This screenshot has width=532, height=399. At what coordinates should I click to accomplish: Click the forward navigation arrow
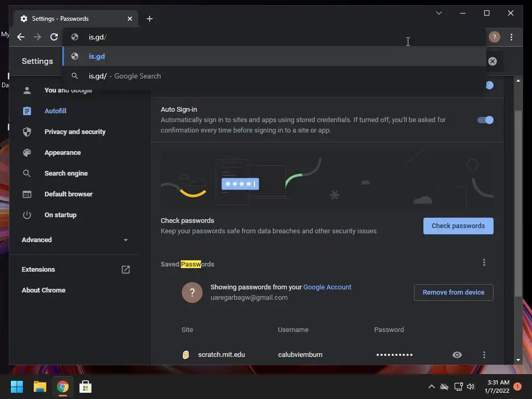click(37, 37)
